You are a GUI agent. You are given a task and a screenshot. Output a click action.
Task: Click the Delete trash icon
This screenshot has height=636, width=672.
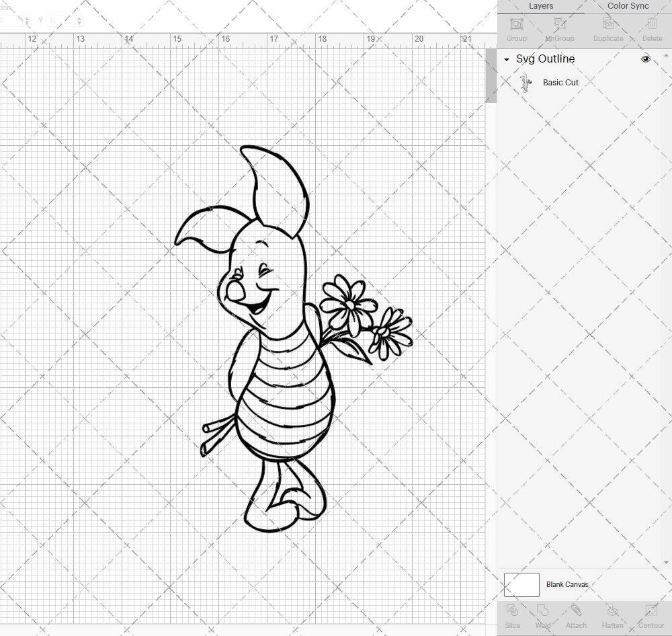click(651, 28)
